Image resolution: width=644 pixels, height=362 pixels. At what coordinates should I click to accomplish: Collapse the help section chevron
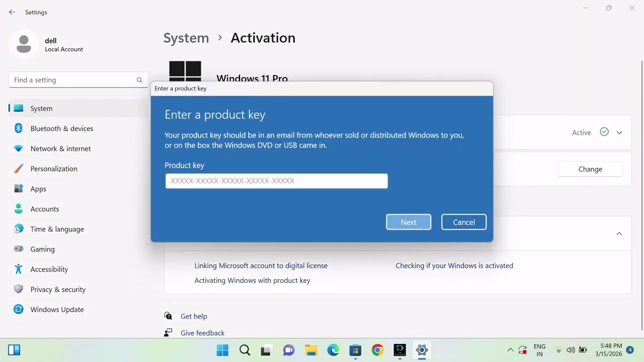(x=619, y=233)
